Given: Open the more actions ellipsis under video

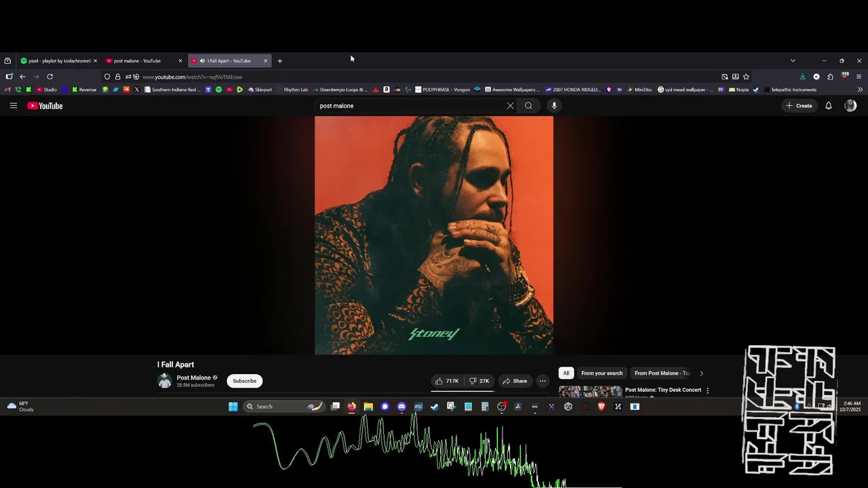Looking at the screenshot, I should 542,381.
